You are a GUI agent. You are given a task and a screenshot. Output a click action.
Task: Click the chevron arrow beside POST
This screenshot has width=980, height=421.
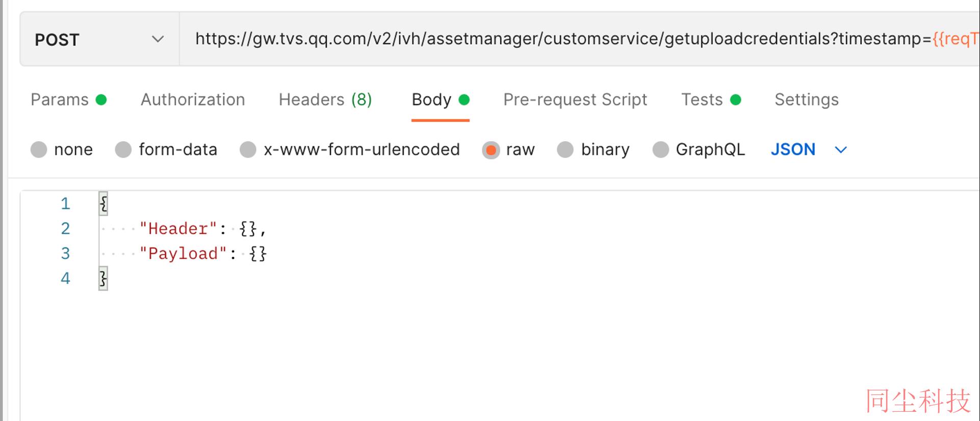coord(158,39)
